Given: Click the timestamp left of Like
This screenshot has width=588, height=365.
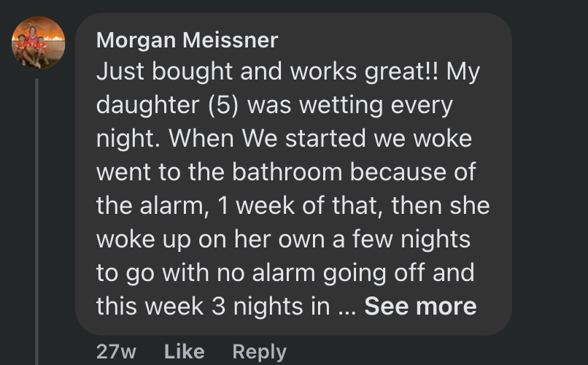Looking at the screenshot, I should [116, 351].
